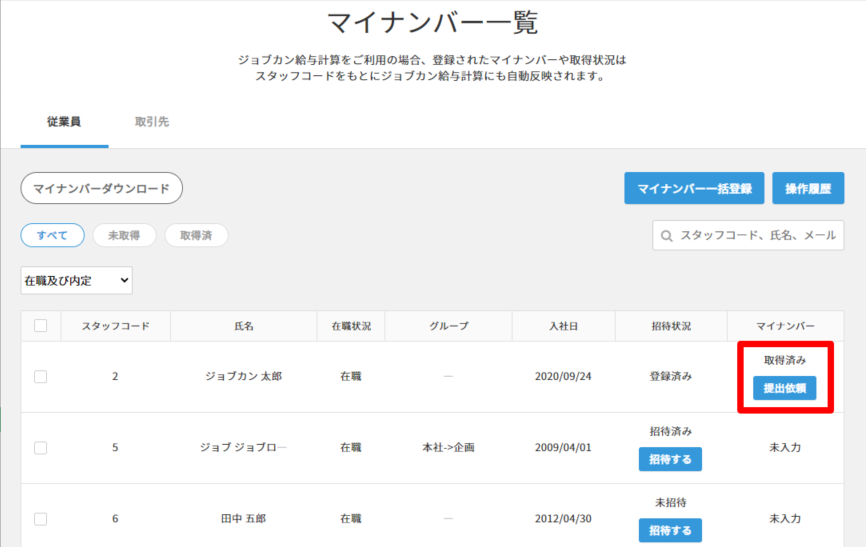Switch to the 取引先 tab

pyautogui.click(x=152, y=122)
